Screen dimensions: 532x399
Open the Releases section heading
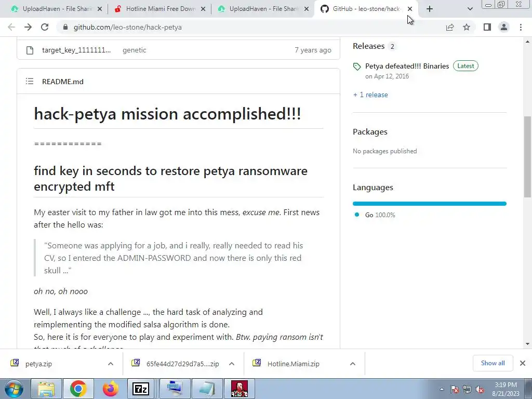coord(368,46)
